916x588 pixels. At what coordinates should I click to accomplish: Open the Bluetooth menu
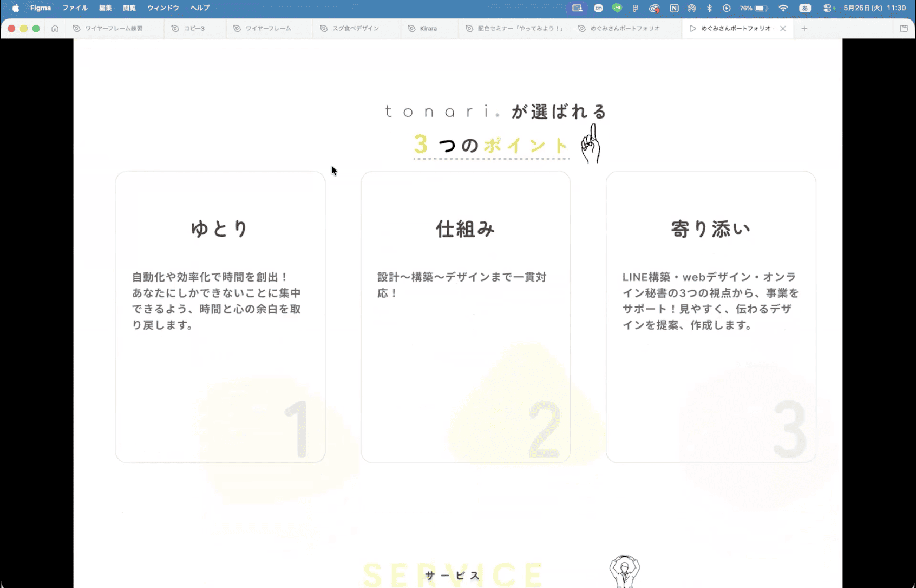click(x=709, y=8)
